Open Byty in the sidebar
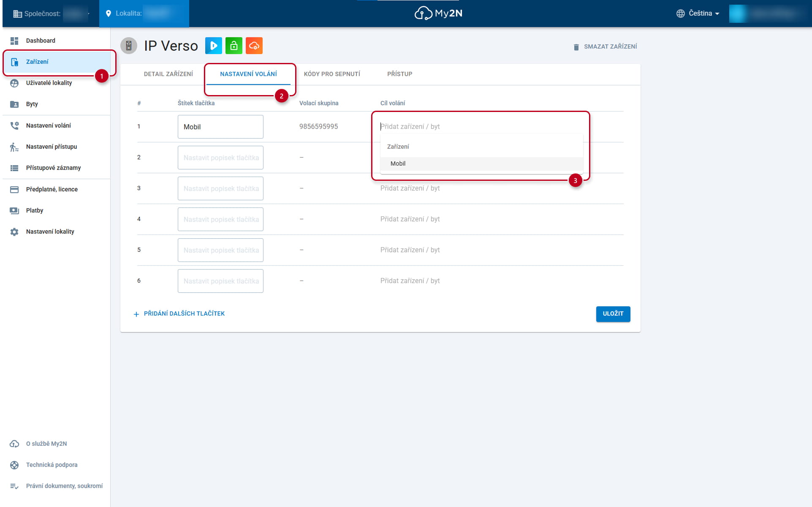The image size is (812, 507). click(57, 104)
